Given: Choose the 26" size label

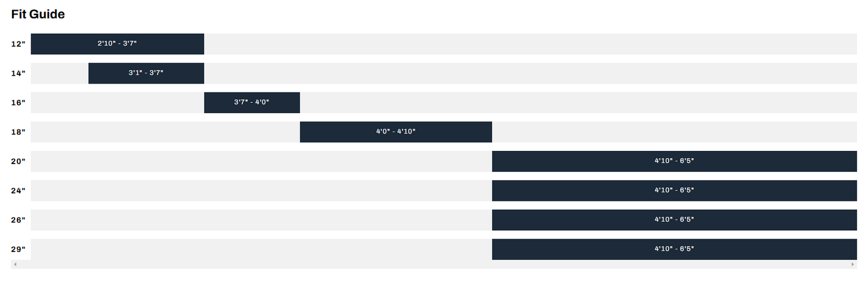Looking at the screenshot, I should point(19,220).
